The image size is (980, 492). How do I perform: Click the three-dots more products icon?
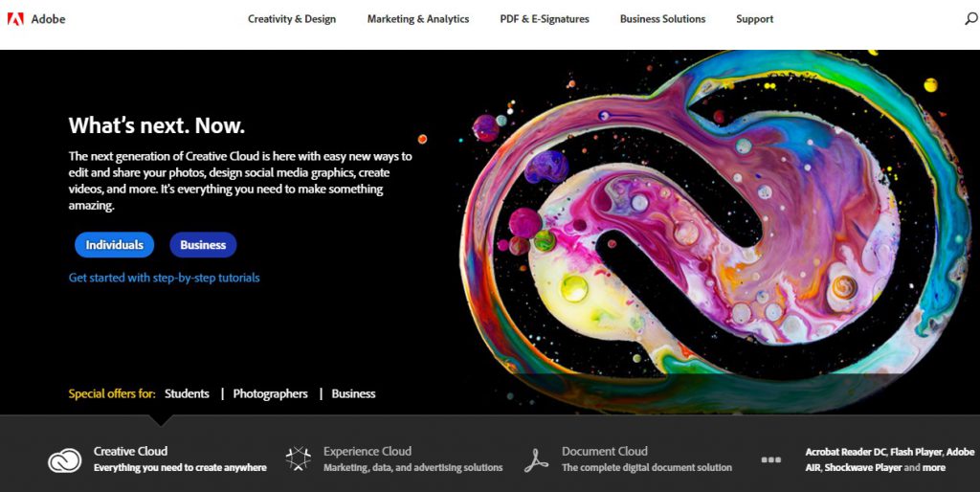[x=770, y=459]
